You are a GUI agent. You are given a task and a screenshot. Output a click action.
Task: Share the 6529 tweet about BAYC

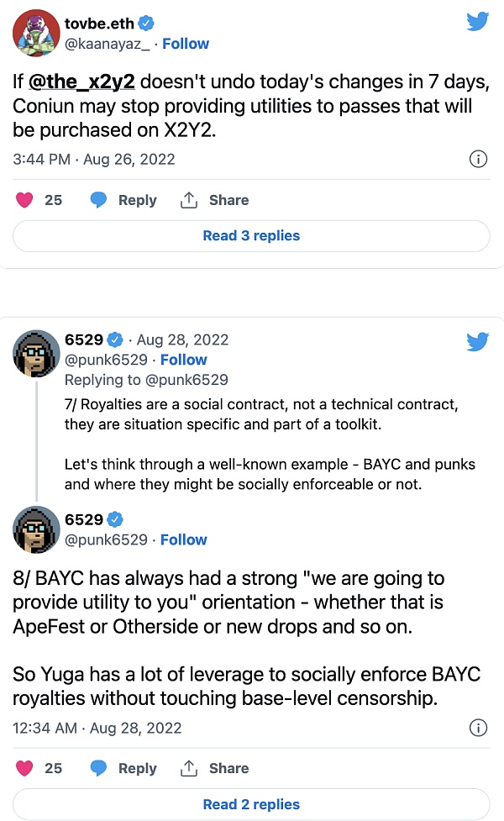click(214, 768)
